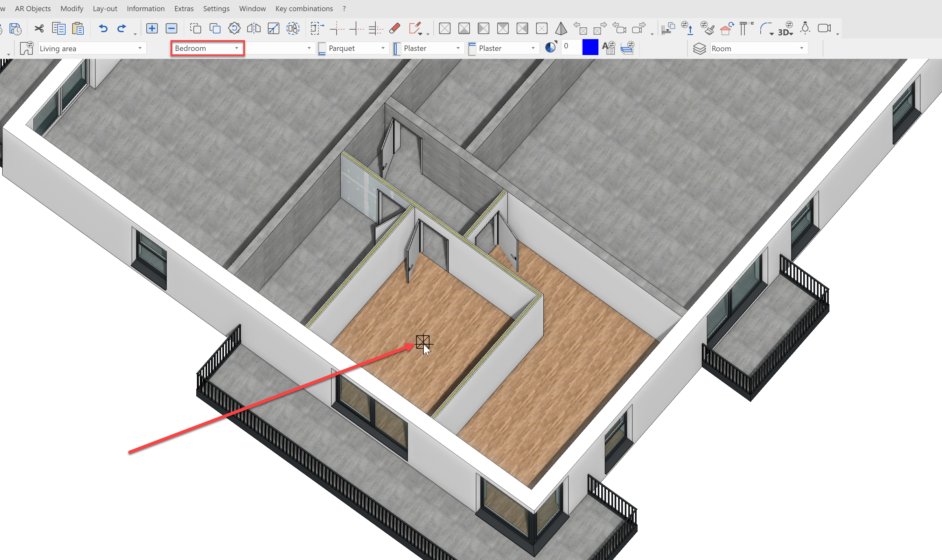Click the blue color swatch
The height and width of the screenshot is (560, 942).
pyautogui.click(x=590, y=47)
